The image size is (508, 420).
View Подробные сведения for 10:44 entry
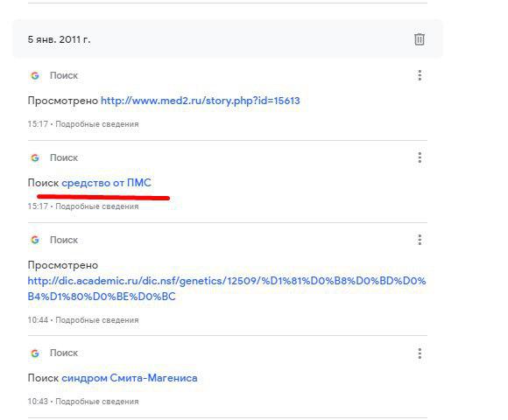[97, 320]
